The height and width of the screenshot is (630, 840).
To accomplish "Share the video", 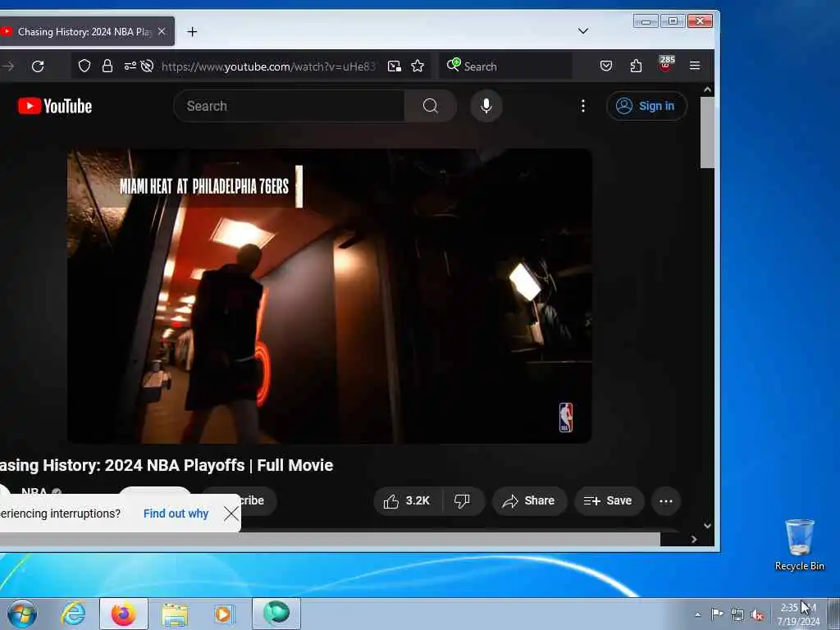I will point(529,501).
